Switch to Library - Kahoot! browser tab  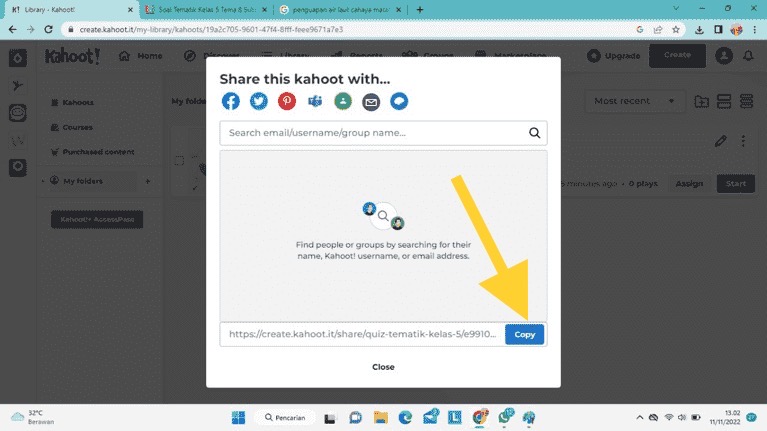pyautogui.click(x=69, y=9)
